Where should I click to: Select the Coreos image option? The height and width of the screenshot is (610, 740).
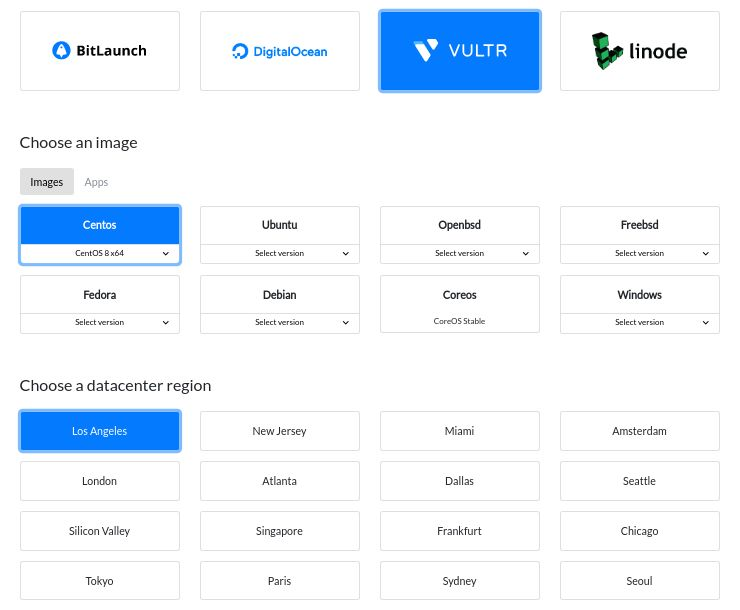(x=460, y=296)
